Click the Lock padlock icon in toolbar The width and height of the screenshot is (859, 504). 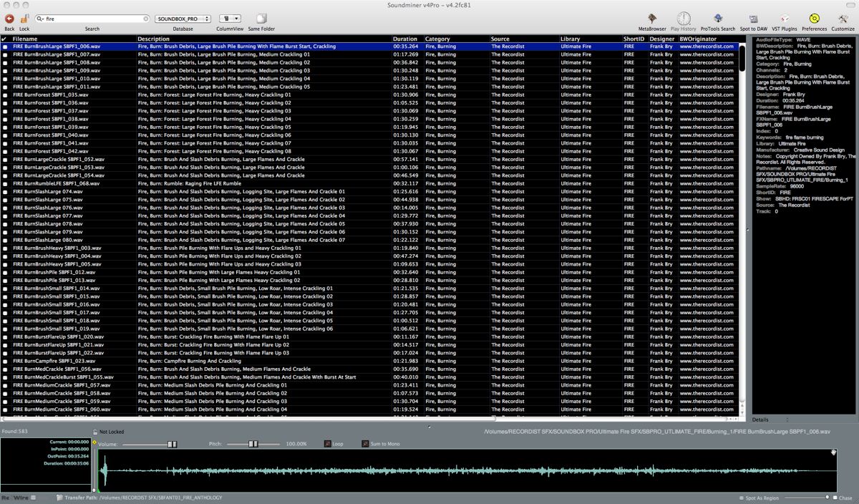(x=24, y=19)
